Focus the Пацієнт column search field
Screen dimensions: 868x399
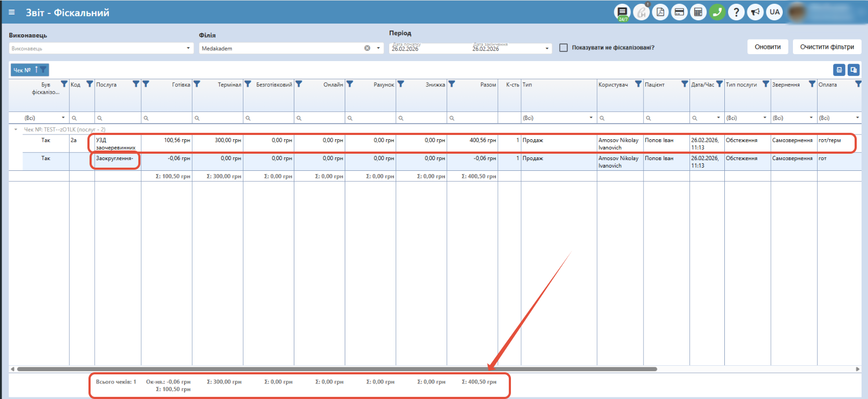click(666, 118)
